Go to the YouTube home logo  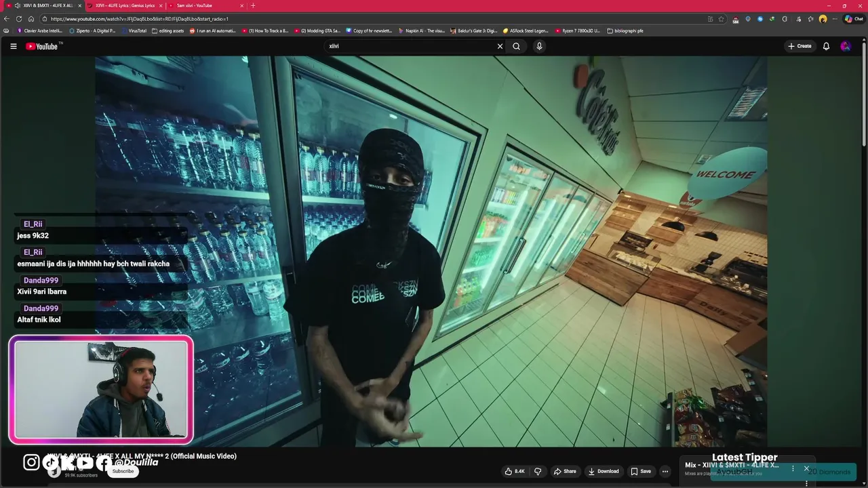point(42,46)
